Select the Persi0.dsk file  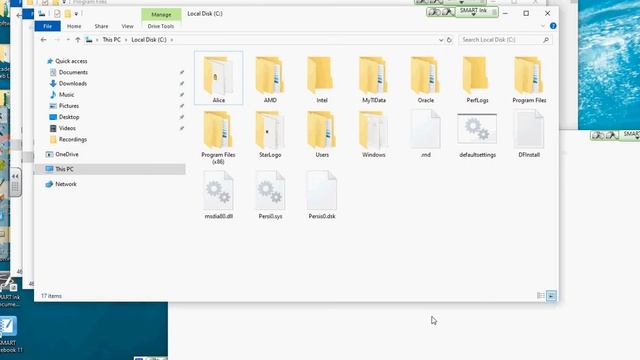pos(322,195)
